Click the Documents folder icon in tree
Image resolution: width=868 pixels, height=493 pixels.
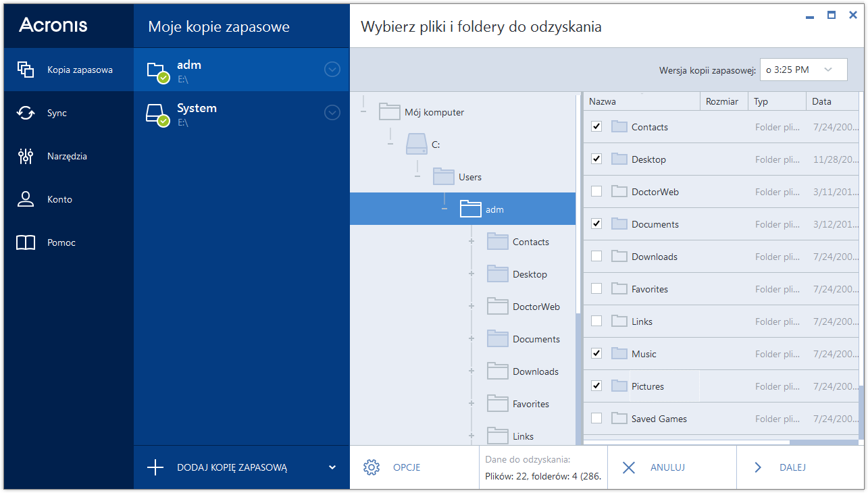click(x=498, y=338)
